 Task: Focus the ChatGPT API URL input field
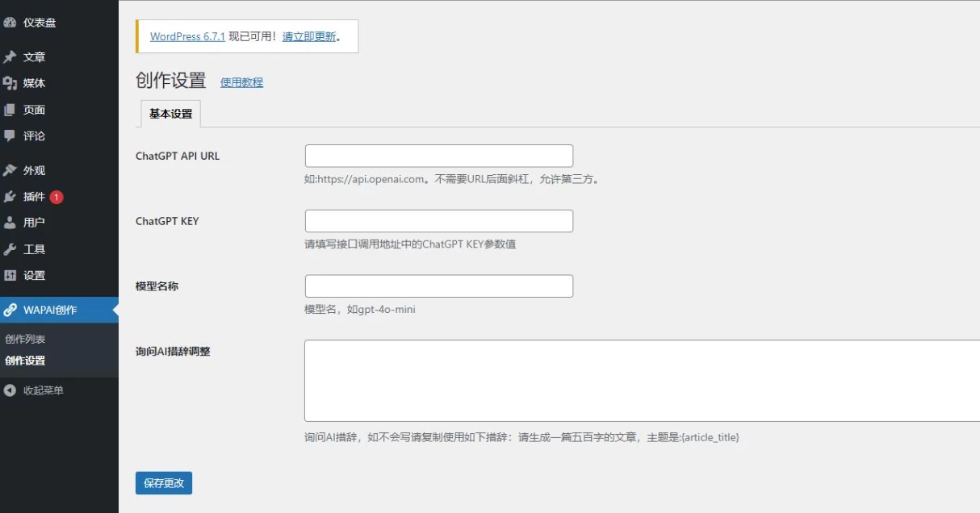[438, 156]
